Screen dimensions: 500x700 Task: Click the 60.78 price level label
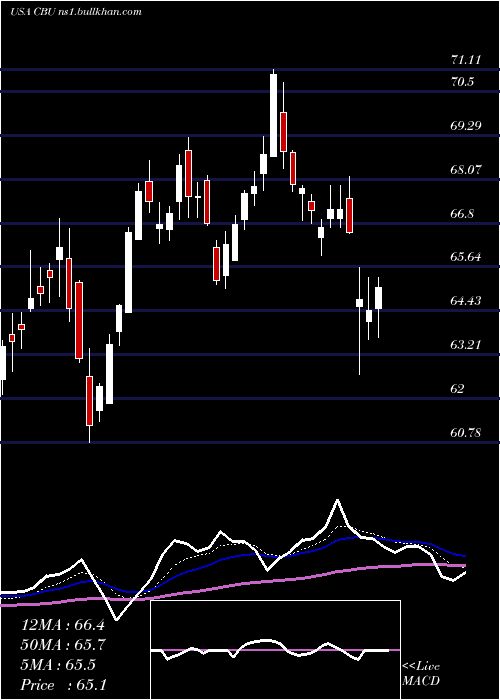pos(466,432)
